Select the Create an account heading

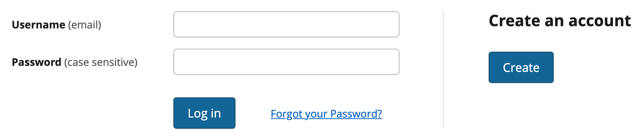(560, 21)
